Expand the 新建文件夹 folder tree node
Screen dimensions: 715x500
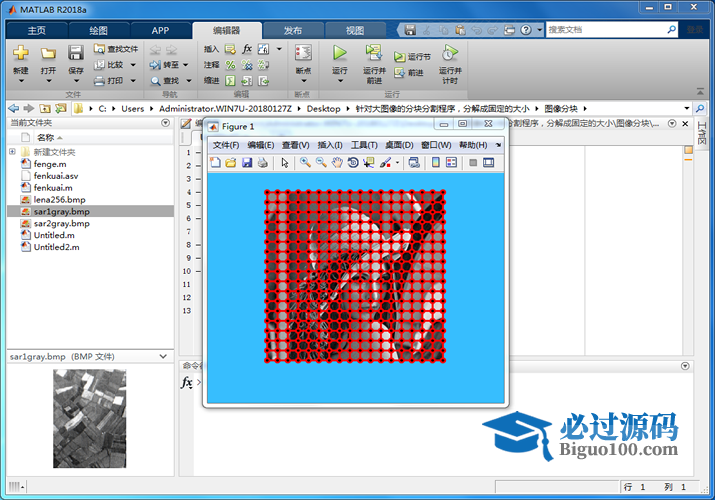click(12, 152)
